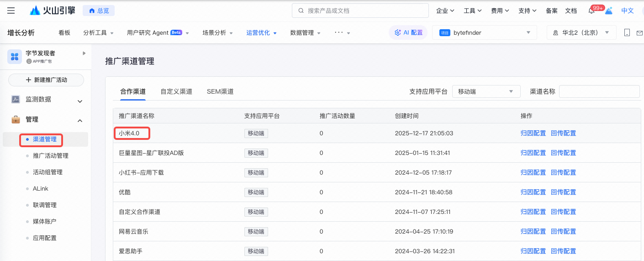Switch to SEM渠道 tab
This screenshot has width=644, height=261.
click(x=220, y=91)
